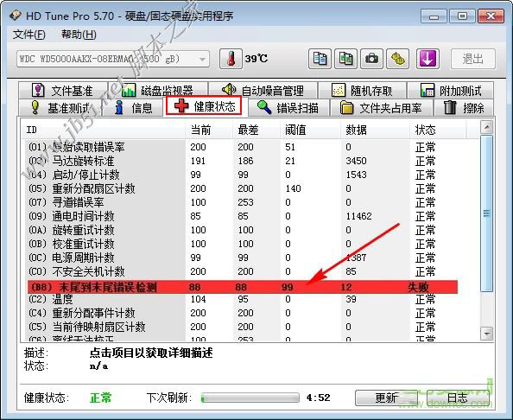Image resolution: width=513 pixels, height=420 pixels.
Task: Click the scrollbar down arrow
Action: pos(487,334)
